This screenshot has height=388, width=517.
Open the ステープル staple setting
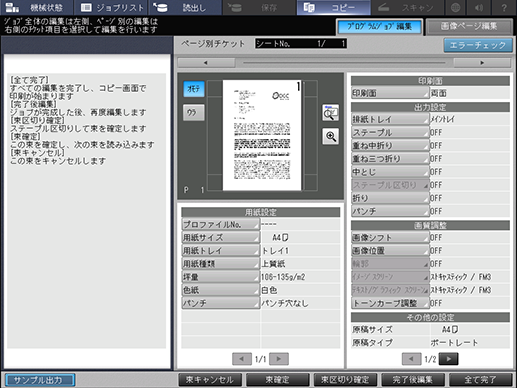[390, 132]
